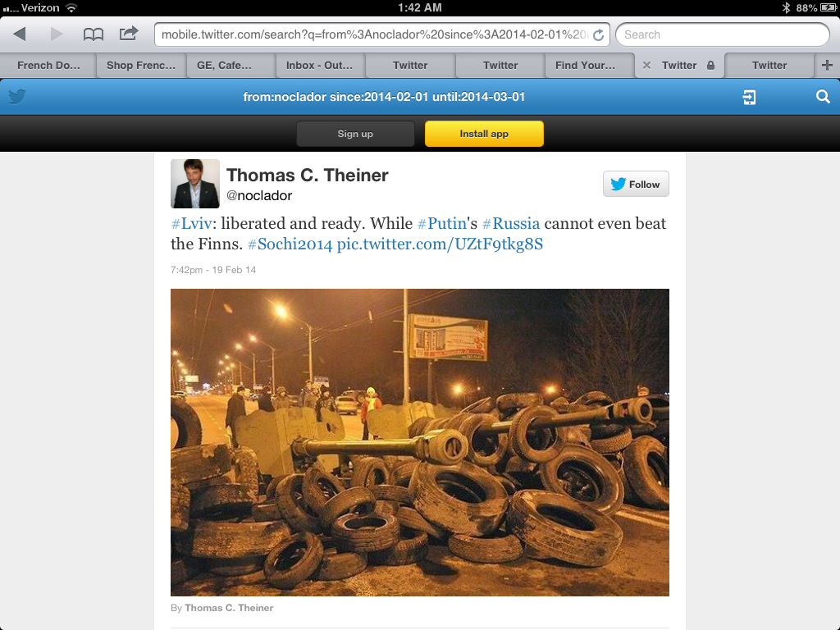
Task: Tap the Safari Search field
Action: click(723, 34)
